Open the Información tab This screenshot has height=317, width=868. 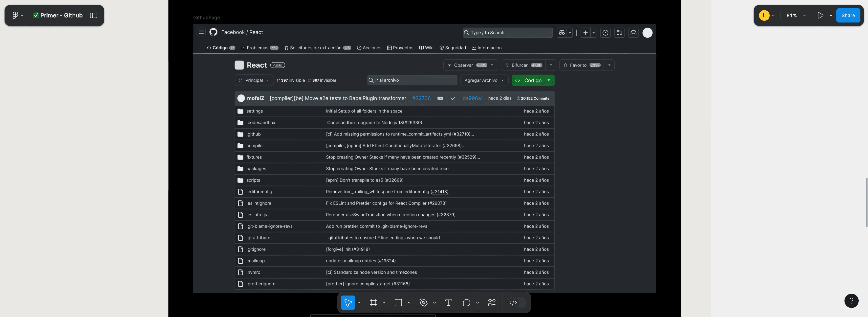click(x=487, y=48)
